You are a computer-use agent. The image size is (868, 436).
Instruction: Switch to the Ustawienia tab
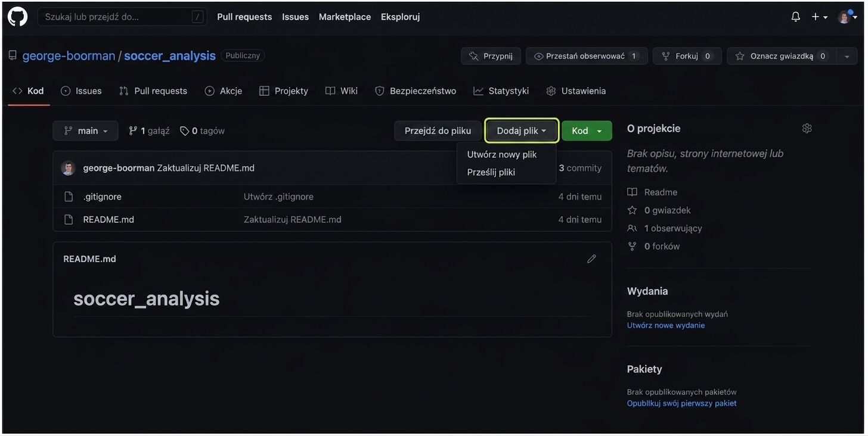click(x=576, y=91)
